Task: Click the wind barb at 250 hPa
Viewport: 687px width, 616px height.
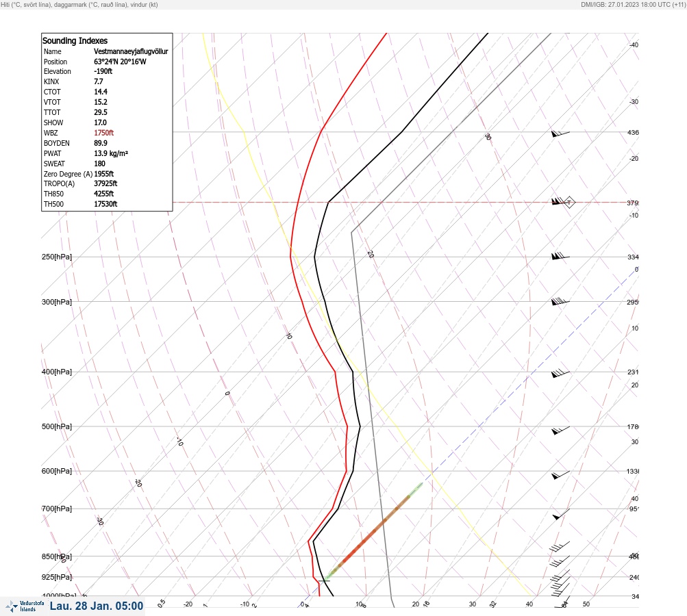Action: (560, 256)
